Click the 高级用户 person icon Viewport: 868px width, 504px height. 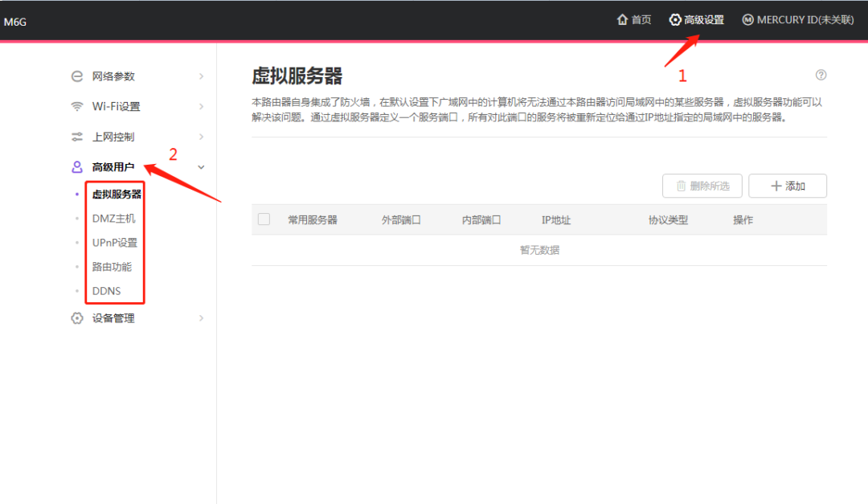click(77, 166)
